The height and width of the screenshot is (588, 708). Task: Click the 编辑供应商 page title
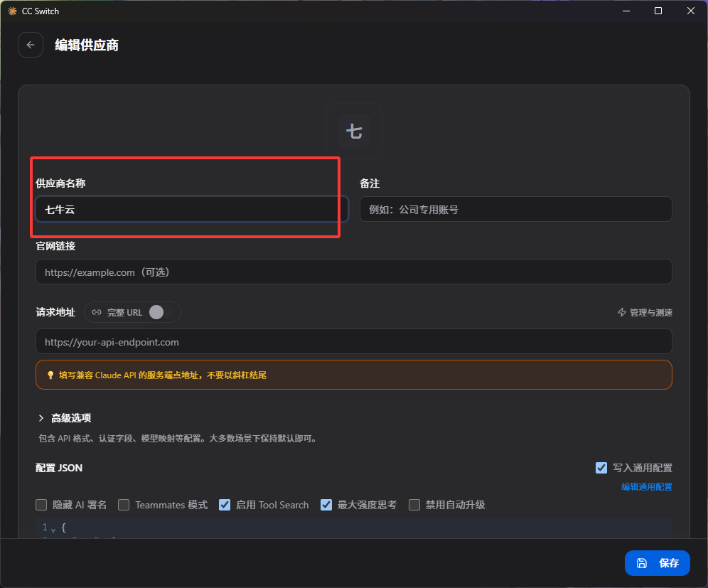pos(87,46)
